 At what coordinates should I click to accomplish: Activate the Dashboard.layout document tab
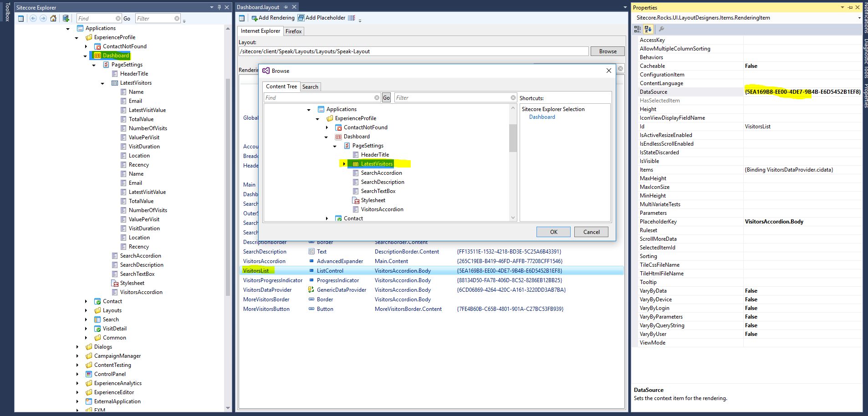[258, 7]
